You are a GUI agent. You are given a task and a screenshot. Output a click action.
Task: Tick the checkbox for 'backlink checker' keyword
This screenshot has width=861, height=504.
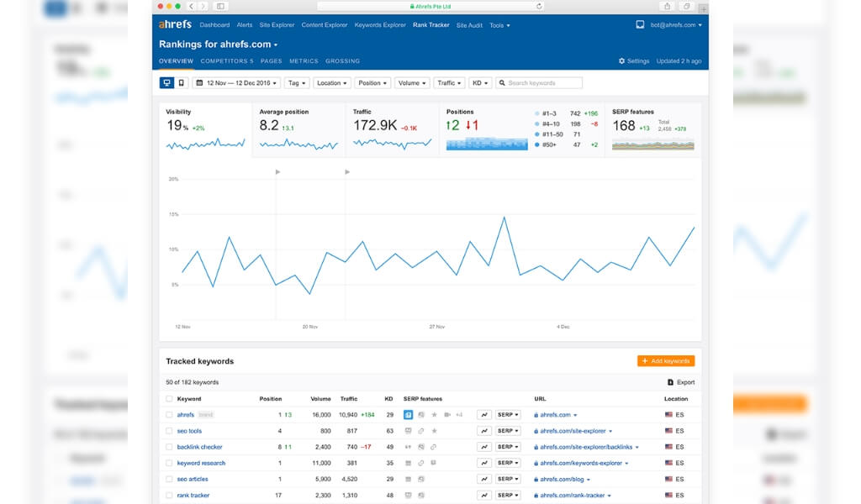point(169,447)
